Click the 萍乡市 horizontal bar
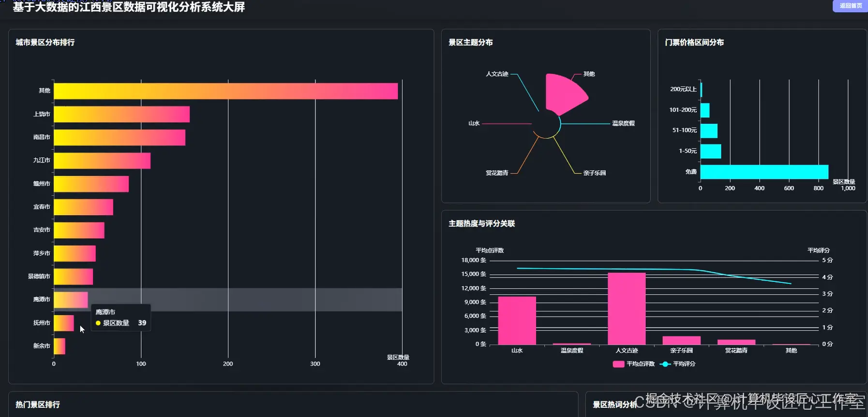This screenshot has height=417, width=868. [75, 254]
